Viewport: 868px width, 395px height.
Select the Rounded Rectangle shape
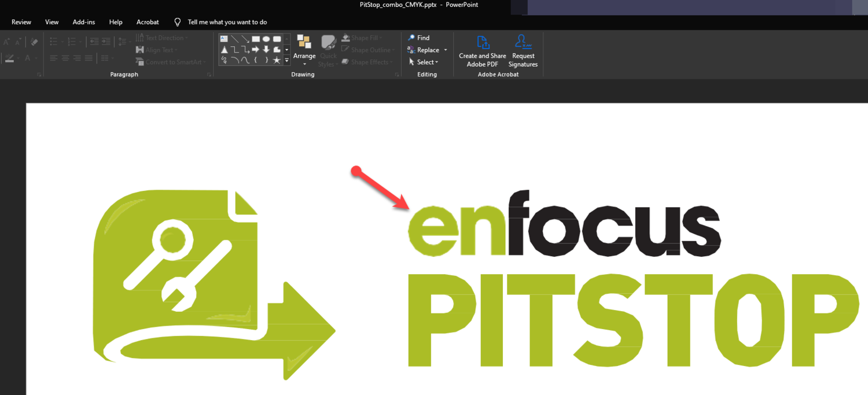pos(277,39)
